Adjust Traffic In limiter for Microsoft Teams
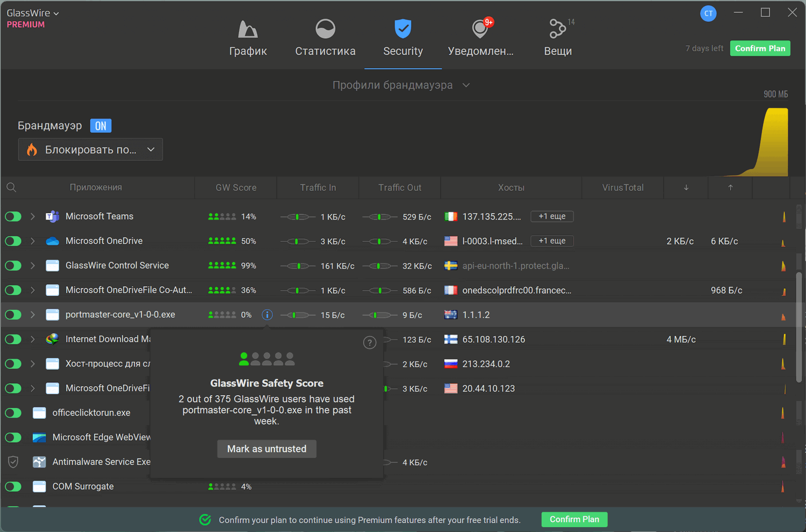 (x=298, y=217)
